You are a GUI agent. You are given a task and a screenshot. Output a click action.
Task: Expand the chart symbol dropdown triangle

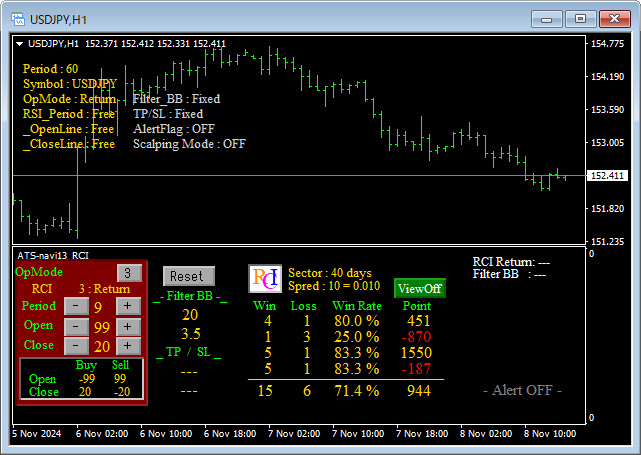[x=19, y=44]
